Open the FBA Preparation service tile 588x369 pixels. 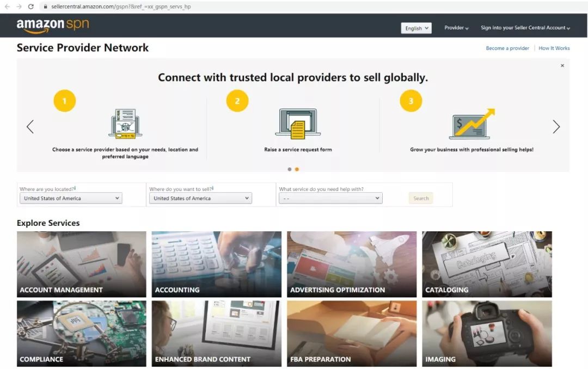coord(352,334)
